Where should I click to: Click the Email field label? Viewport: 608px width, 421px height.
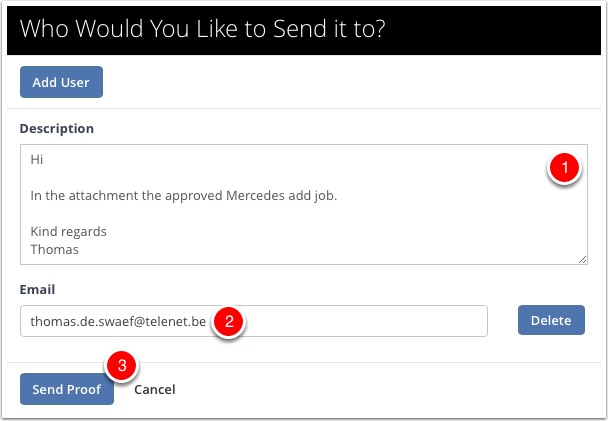pos(37,289)
